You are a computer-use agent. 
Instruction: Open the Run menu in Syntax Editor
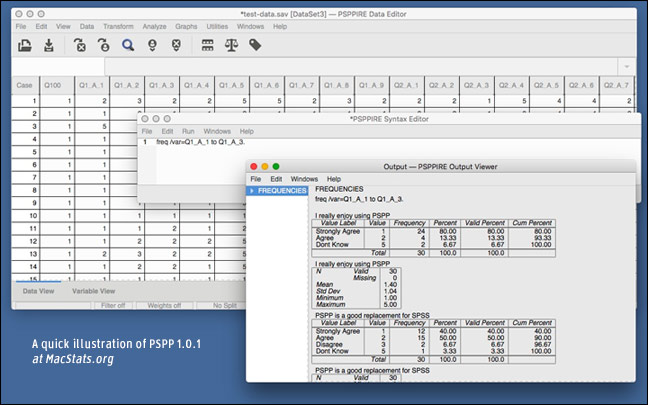coord(188,131)
